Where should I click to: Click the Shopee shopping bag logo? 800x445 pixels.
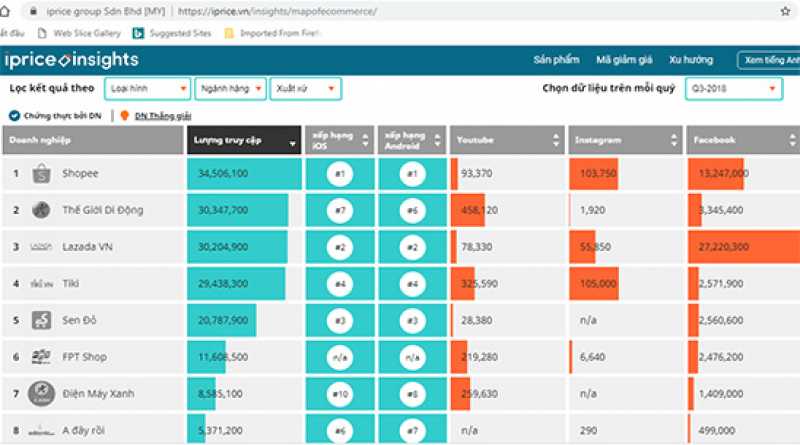(41, 174)
